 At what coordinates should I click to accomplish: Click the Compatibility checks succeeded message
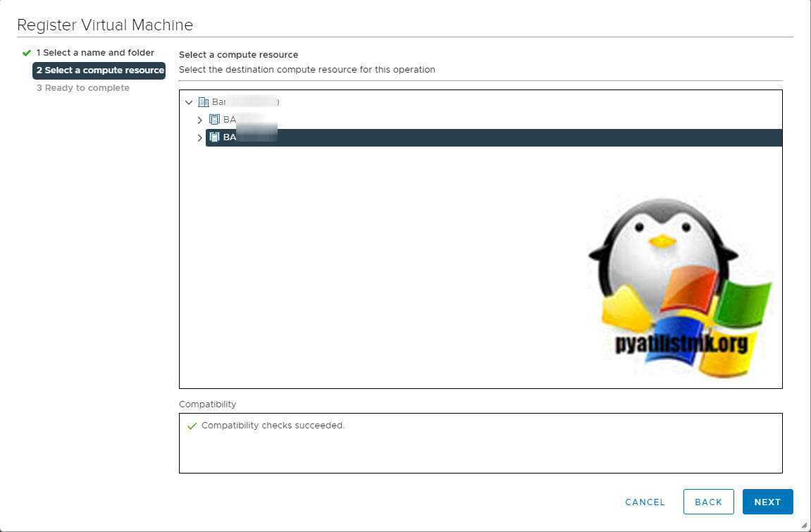pyautogui.click(x=273, y=426)
